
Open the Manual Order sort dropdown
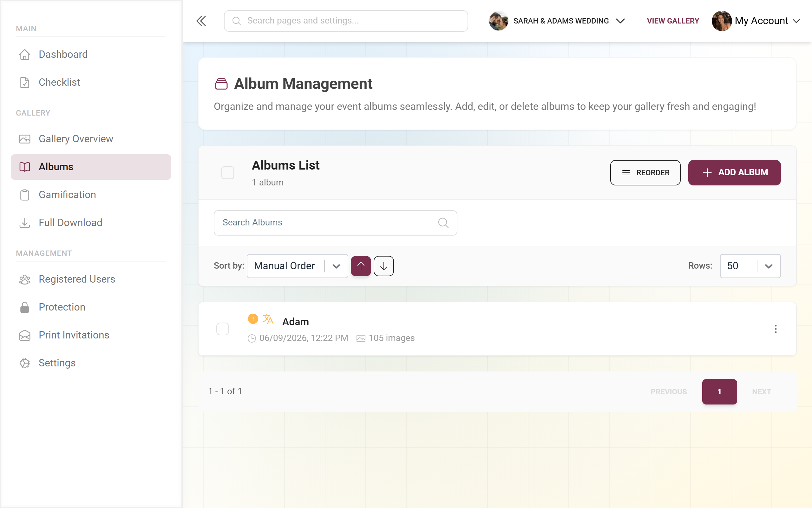[x=297, y=266]
